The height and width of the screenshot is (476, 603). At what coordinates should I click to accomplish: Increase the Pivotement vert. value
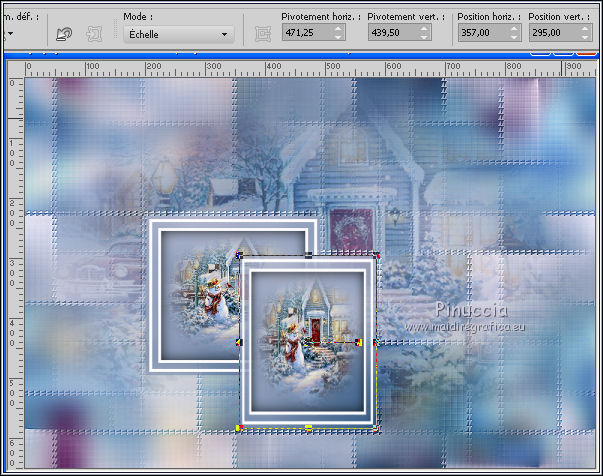pyautogui.click(x=424, y=28)
